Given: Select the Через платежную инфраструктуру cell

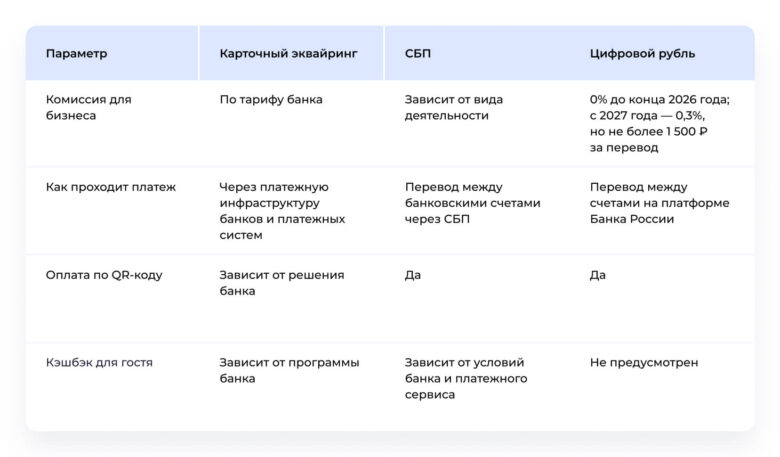Looking at the screenshot, I should tap(282, 211).
